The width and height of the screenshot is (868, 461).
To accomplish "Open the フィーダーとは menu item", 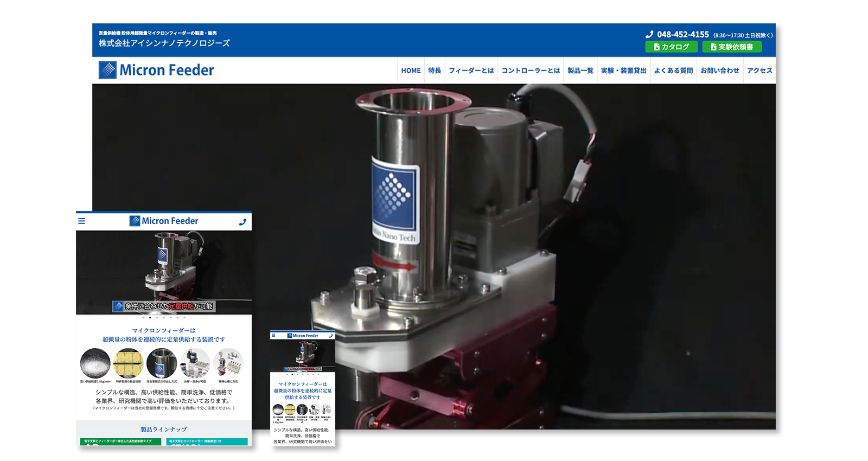I will click(471, 71).
